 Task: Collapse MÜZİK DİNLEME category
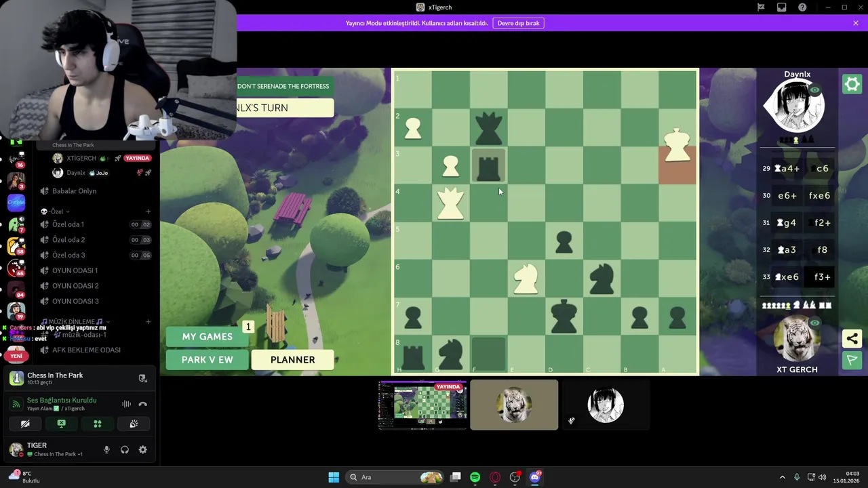tap(75, 322)
